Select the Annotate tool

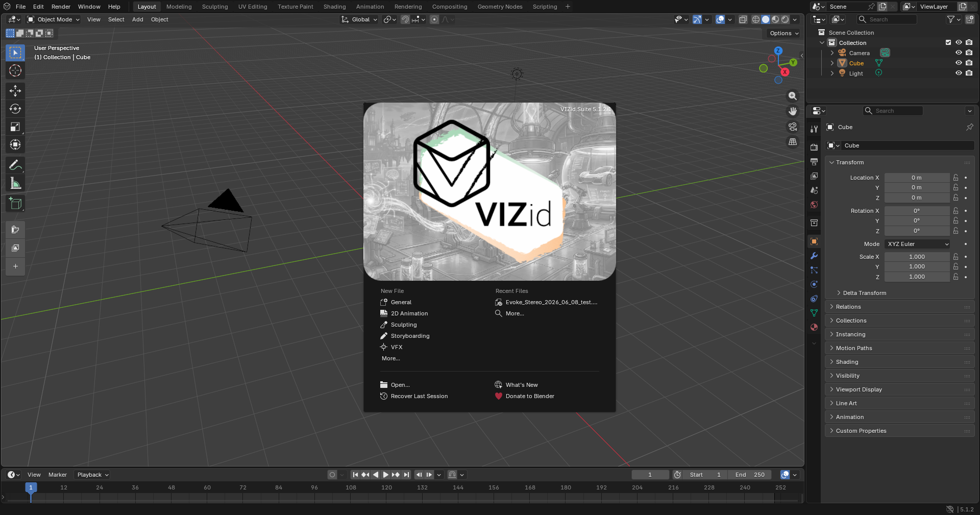click(x=15, y=165)
